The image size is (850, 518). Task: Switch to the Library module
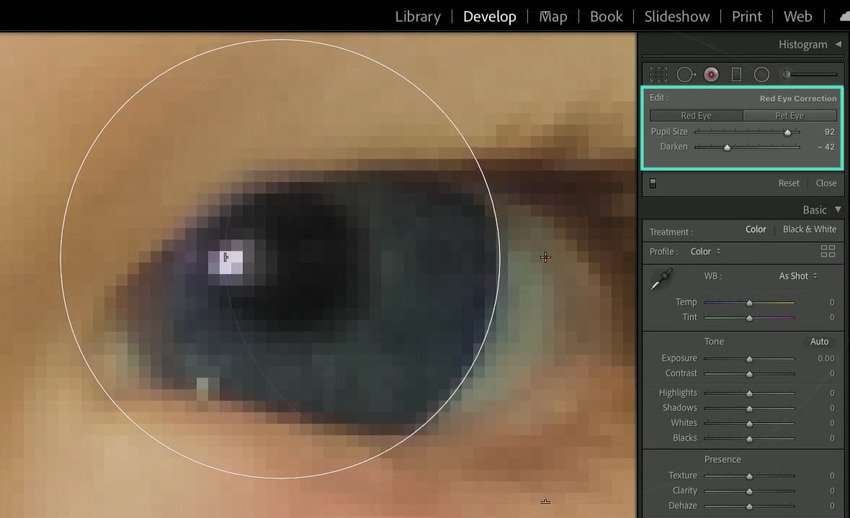click(417, 17)
